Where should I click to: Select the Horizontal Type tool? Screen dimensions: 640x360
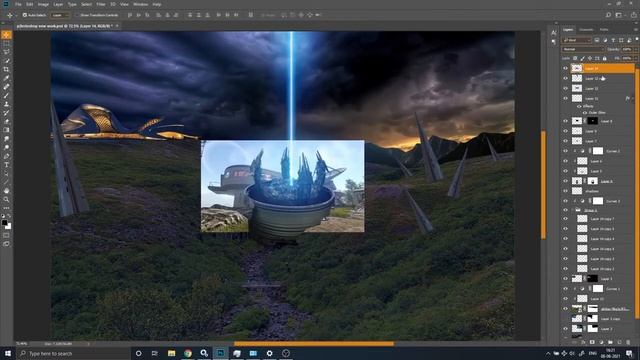pyautogui.click(x=6, y=165)
